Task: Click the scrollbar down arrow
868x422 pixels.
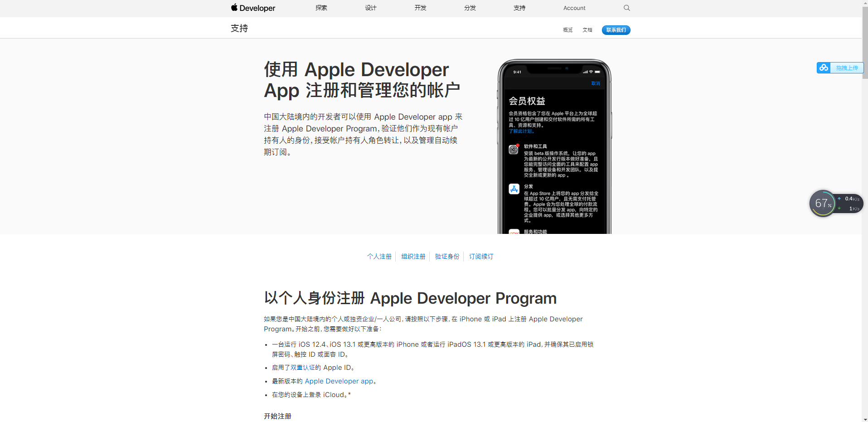Action: 865,419
